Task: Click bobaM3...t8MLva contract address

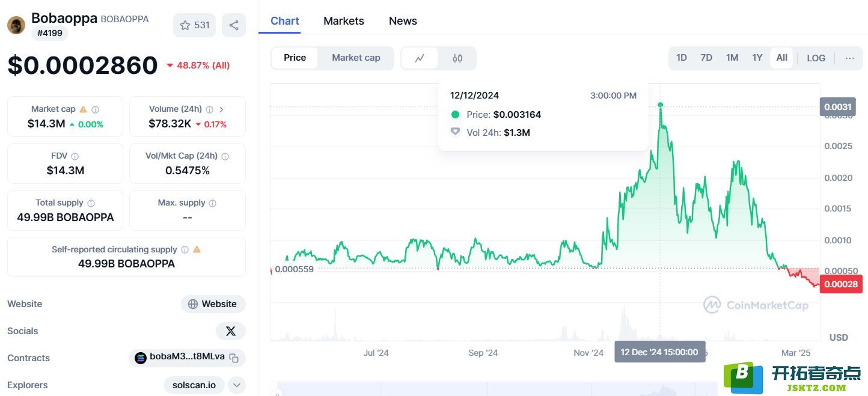Action: pos(187,357)
